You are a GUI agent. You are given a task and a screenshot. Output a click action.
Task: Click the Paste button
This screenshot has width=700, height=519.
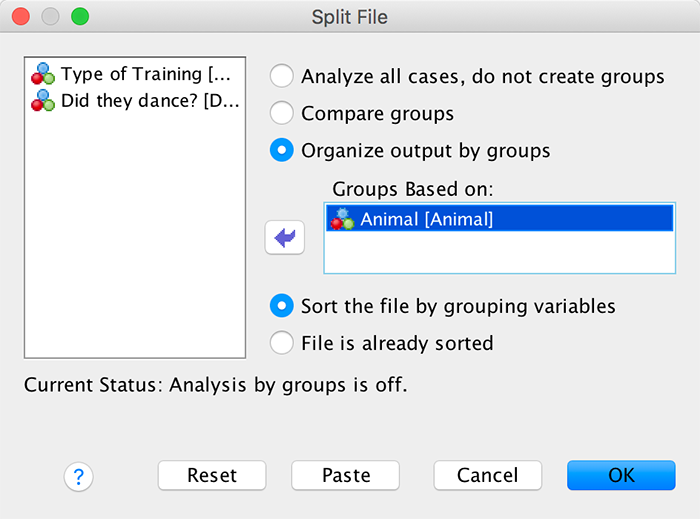(x=346, y=476)
